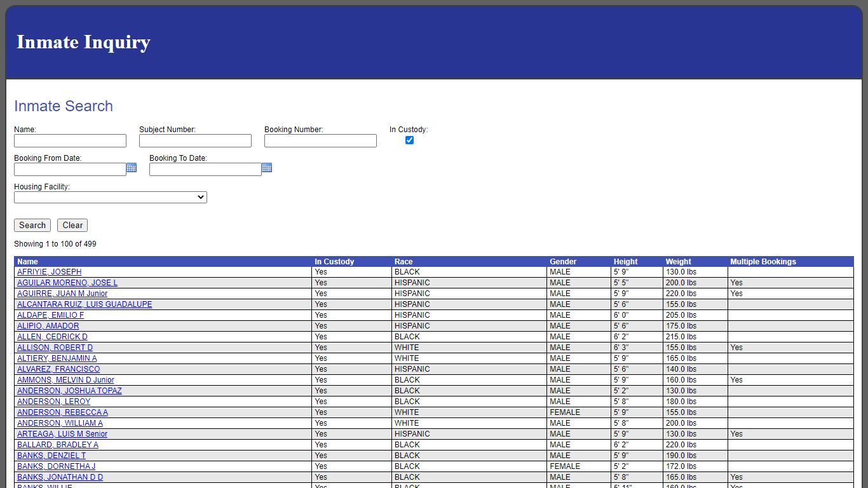Screen dimensions: 868x488
Task: Open inmate ANDERSON, REBECCA A record
Action: coord(62,412)
